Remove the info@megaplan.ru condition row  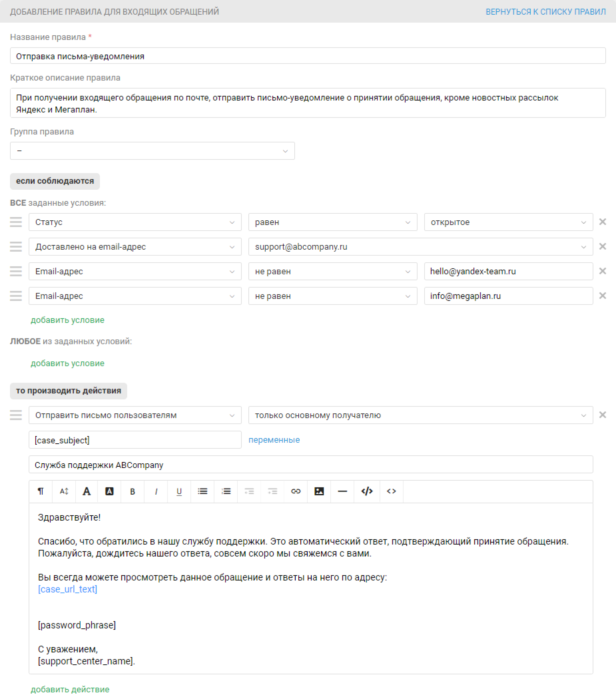point(602,296)
